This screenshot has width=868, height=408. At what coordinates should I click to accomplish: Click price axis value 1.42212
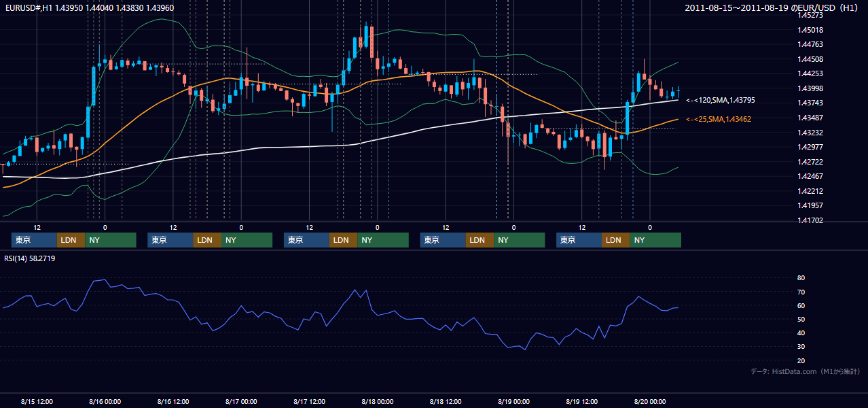tap(810, 191)
